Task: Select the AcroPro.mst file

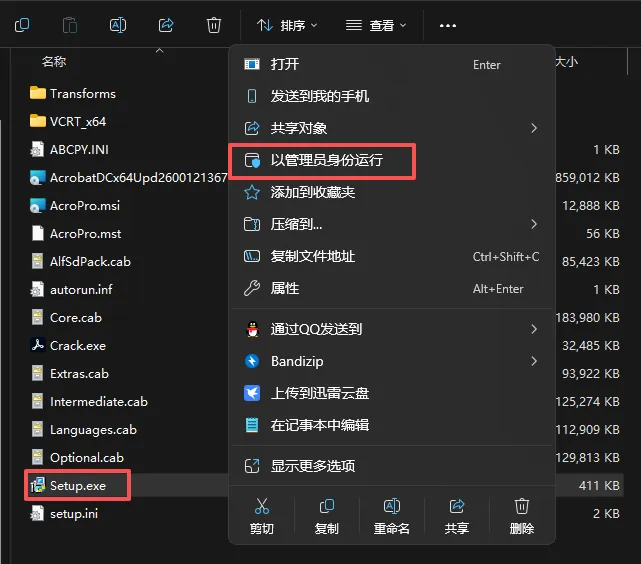Action: coord(76,234)
